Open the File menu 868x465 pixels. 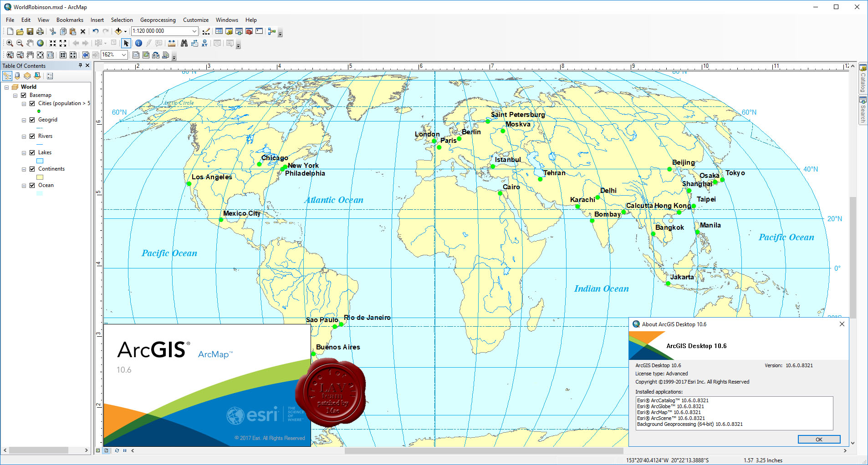(x=10, y=20)
